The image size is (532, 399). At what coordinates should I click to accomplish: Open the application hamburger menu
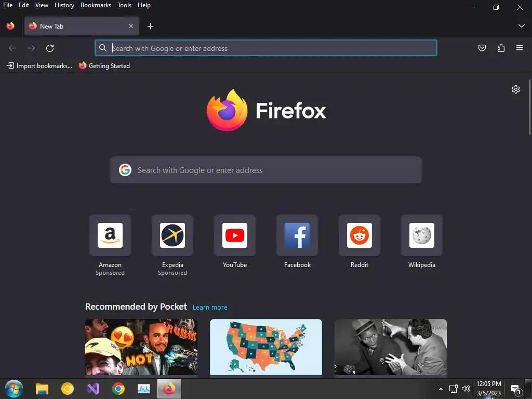[520, 48]
